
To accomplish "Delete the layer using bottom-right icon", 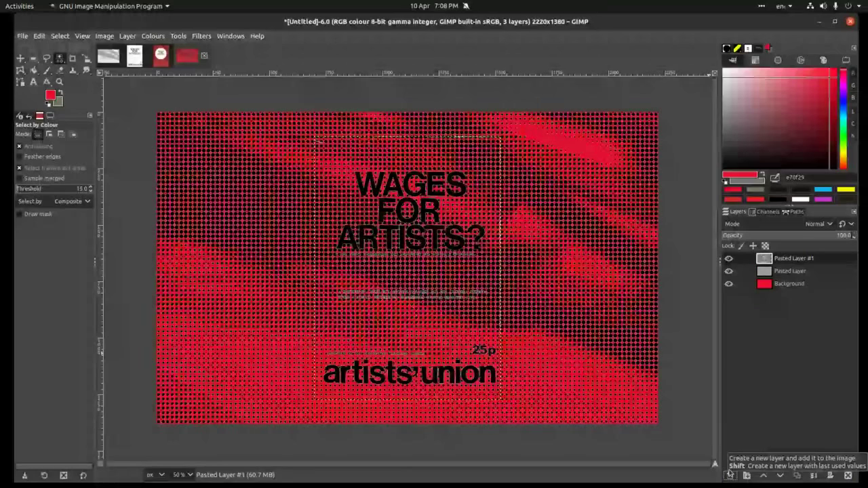I will pos(848,475).
